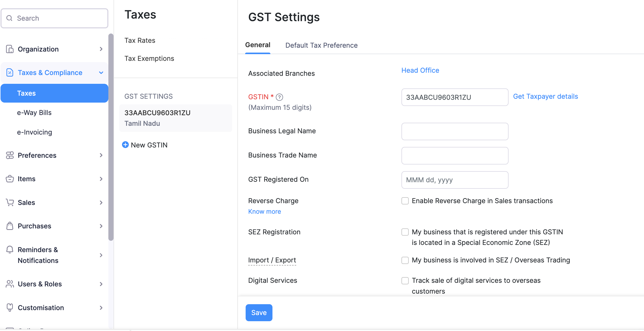Click the Organization building icon
Viewport: 644px width, 331px height.
(10, 49)
